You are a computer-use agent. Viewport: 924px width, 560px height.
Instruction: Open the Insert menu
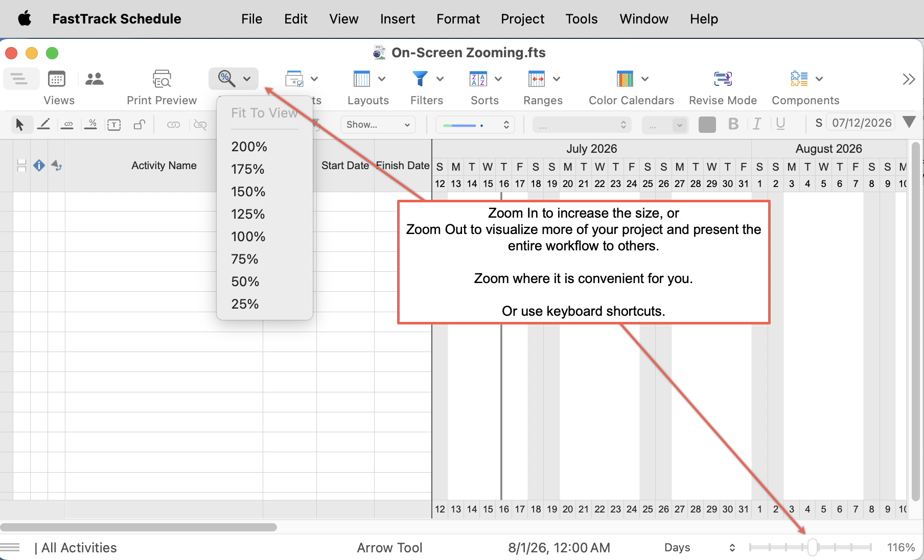398,19
